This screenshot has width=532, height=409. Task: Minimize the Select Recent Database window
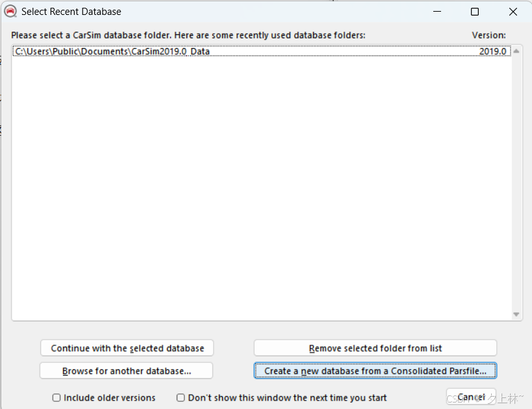[x=437, y=12]
